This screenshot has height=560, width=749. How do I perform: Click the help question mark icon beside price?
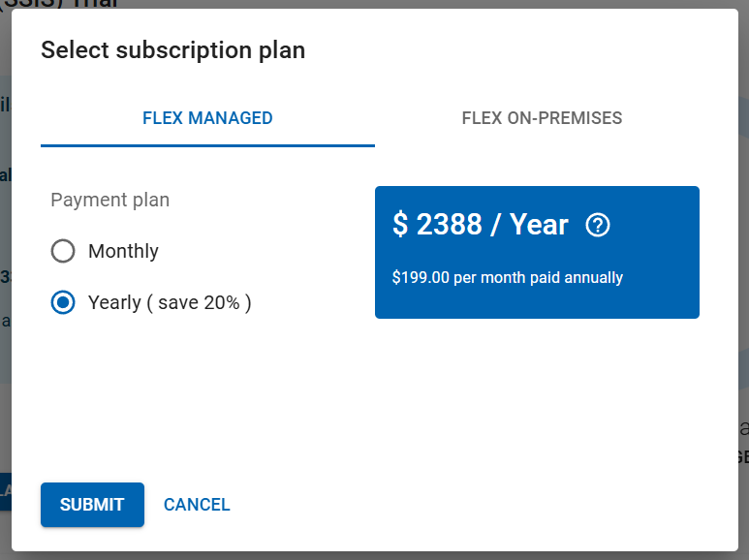point(599,226)
